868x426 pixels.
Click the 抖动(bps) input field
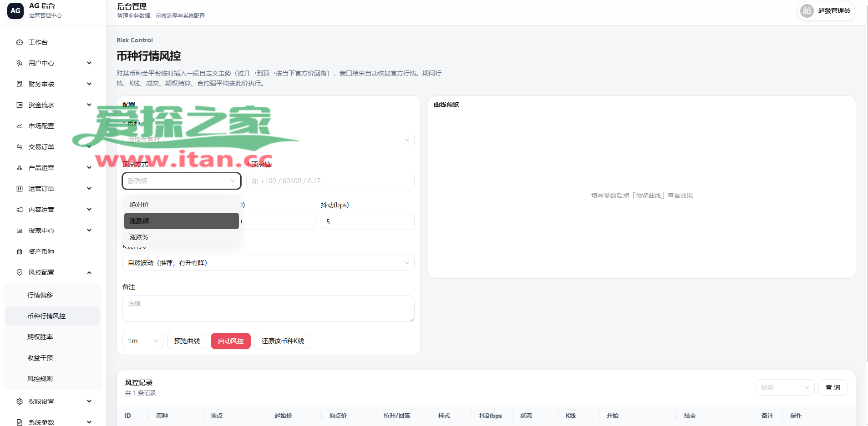click(x=368, y=222)
